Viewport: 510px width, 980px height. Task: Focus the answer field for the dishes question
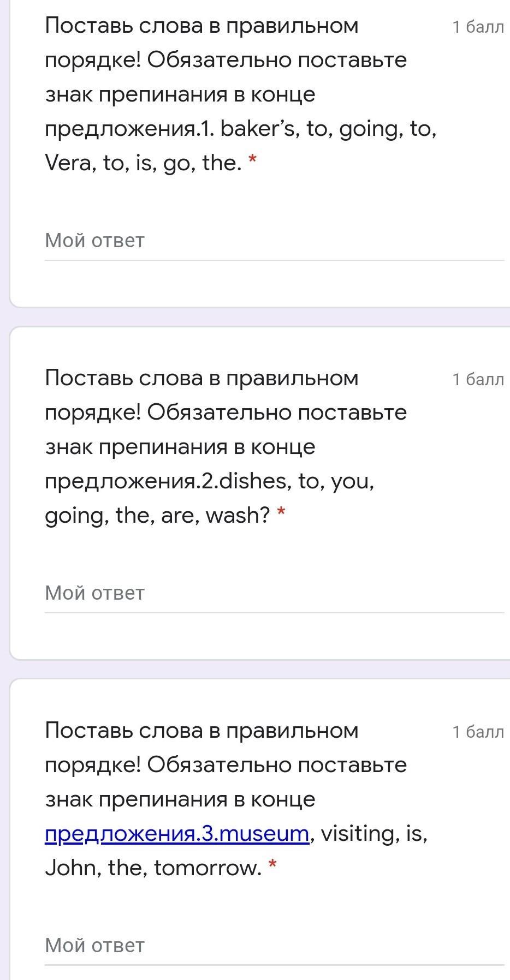click(x=273, y=593)
